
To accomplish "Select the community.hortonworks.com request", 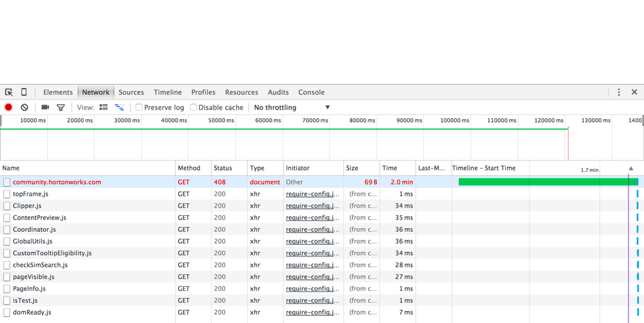I will click(57, 182).
